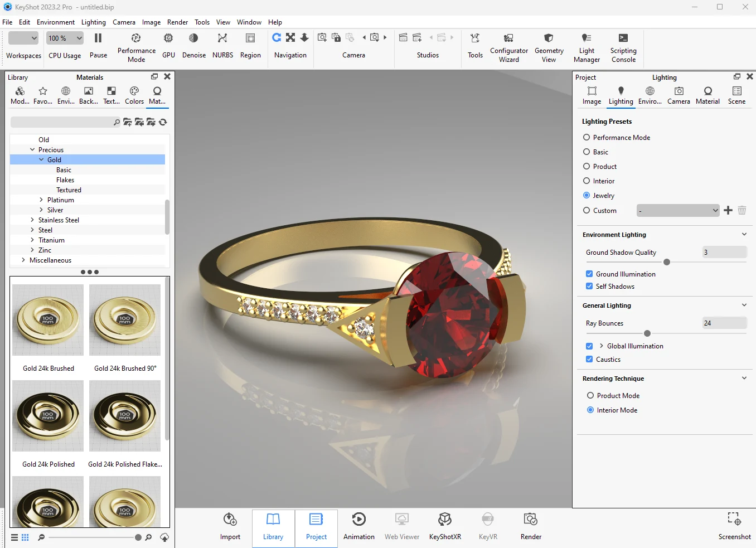
Task: Open the CPU Usage percentage dropdown
Action: pyautogui.click(x=65, y=38)
